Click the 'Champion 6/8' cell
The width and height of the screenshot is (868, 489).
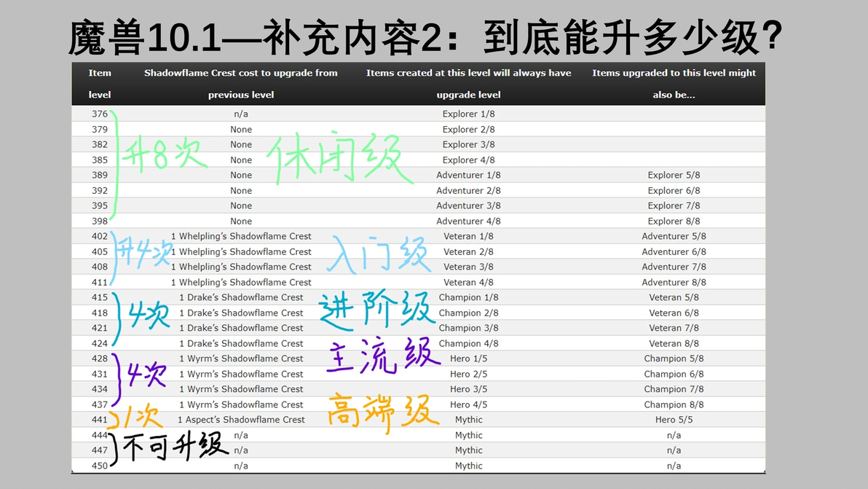[x=674, y=375]
